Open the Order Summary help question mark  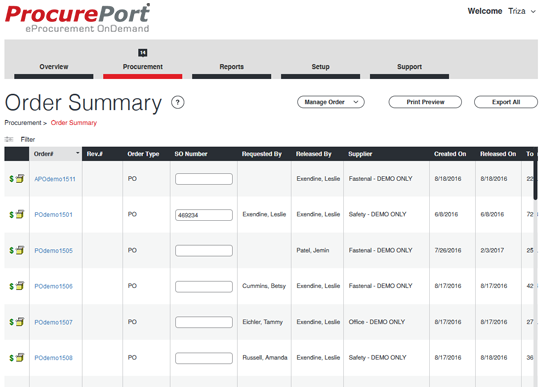tap(178, 102)
